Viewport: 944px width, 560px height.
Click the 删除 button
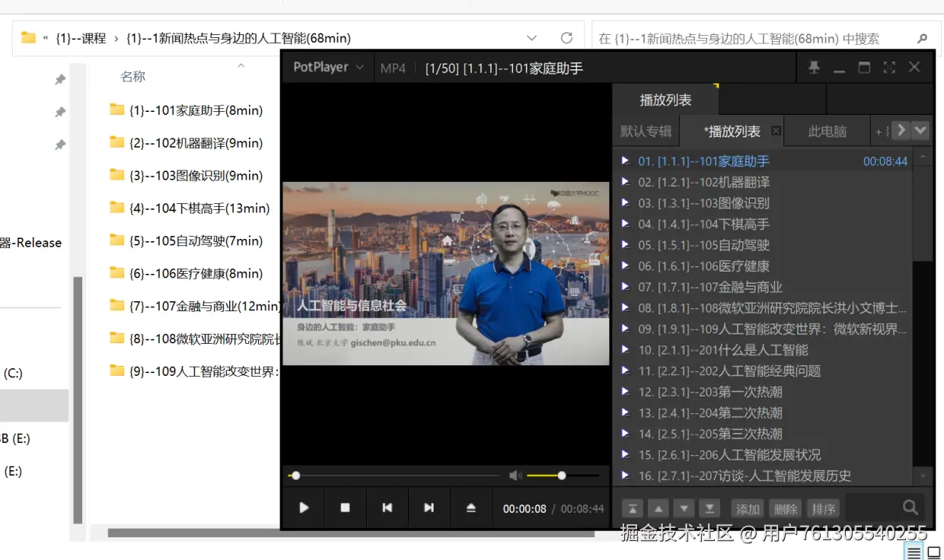786,509
